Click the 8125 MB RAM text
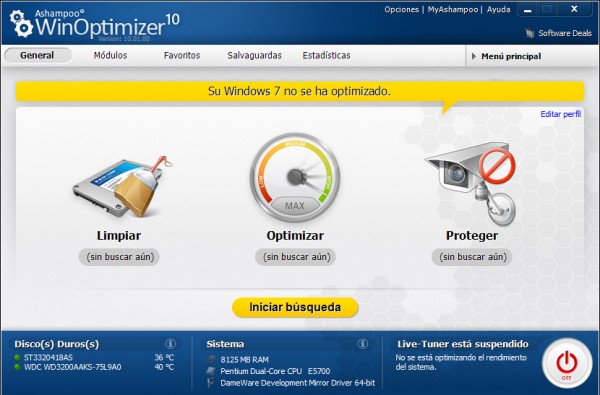 click(x=245, y=359)
